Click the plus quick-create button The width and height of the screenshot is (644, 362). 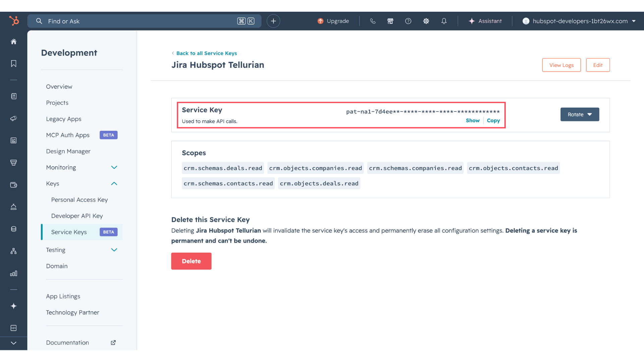[273, 21]
